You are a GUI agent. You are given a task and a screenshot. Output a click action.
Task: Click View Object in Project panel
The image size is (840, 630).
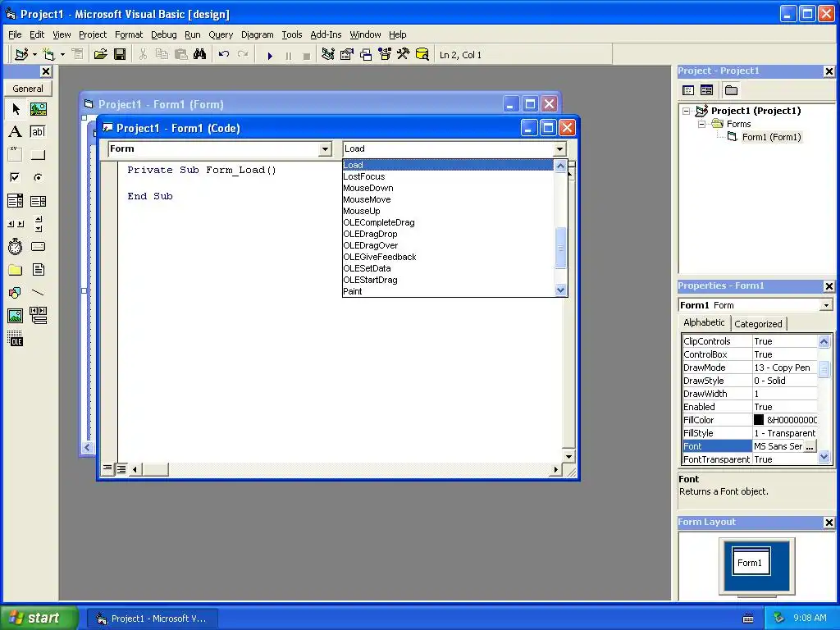pos(706,90)
